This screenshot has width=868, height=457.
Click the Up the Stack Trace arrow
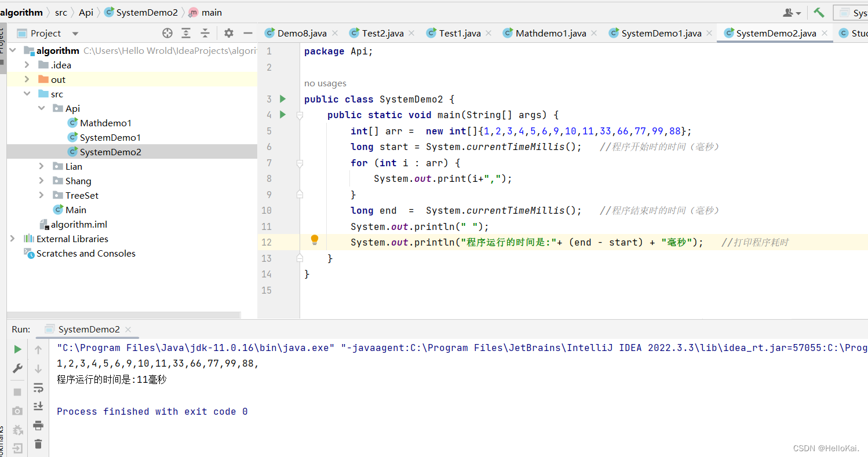tap(38, 350)
